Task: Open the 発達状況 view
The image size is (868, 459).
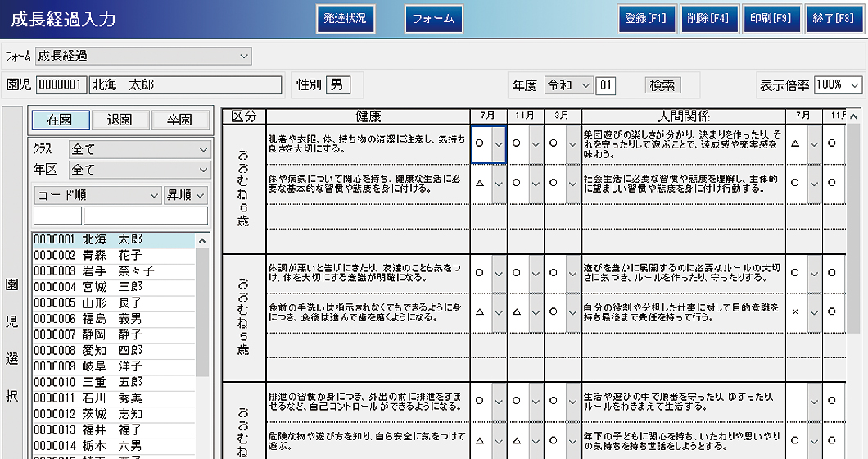Action: pos(345,19)
